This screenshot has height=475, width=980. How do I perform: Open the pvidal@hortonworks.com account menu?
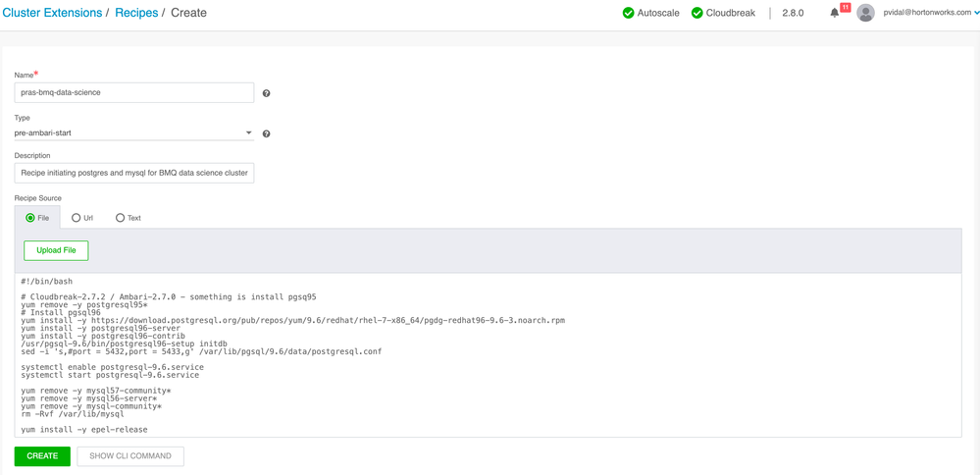[x=930, y=13]
